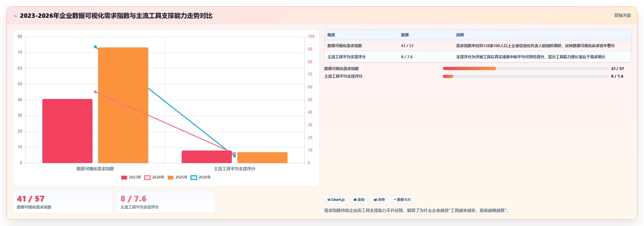
Task: Click the 双轴关联 tag
Action: pos(622,15)
